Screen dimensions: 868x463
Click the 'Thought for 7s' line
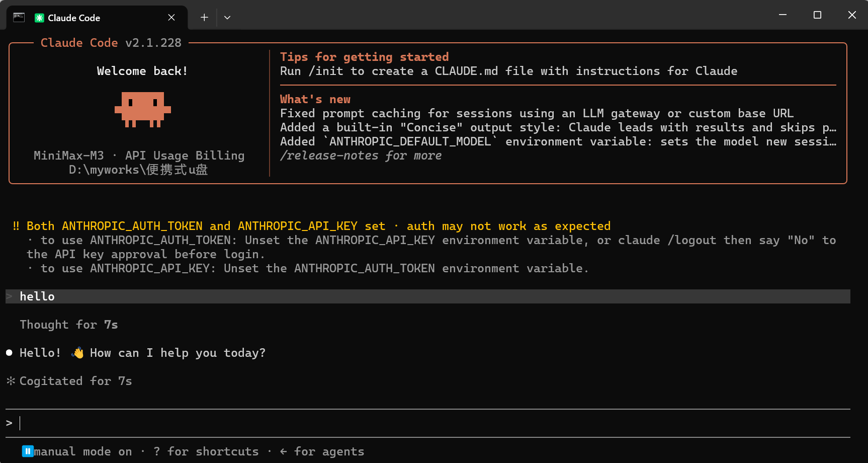(x=69, y=325)
